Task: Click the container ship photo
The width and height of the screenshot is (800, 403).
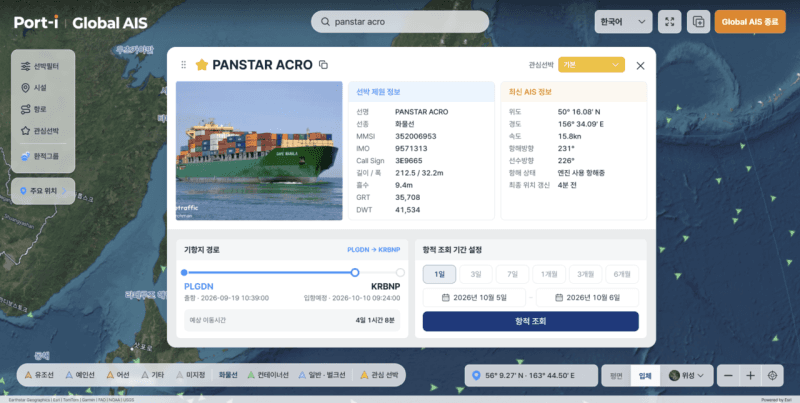Action: (x=259, y=150)
